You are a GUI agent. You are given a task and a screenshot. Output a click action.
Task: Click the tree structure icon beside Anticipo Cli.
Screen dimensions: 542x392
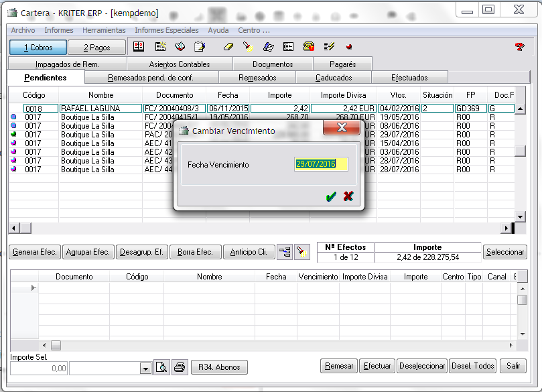pos(285,252)
